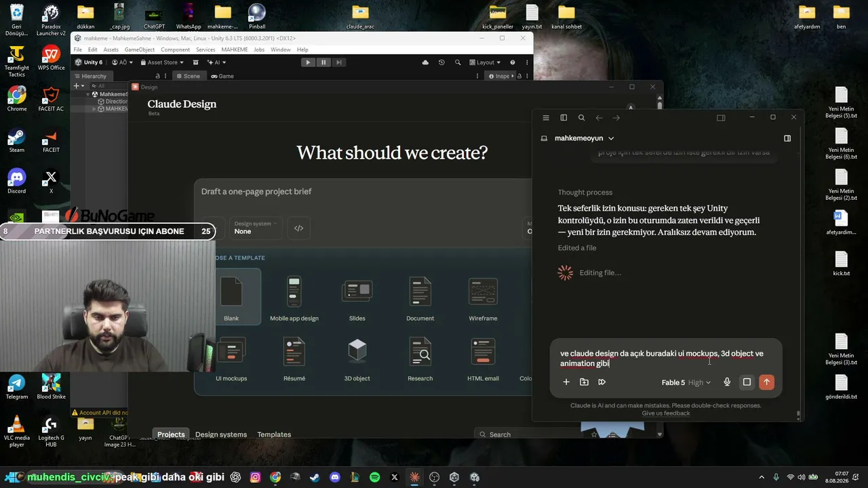This screenshot has height=488, width=868.
Task: Choose the 3D object template
Action: point(357,359)
